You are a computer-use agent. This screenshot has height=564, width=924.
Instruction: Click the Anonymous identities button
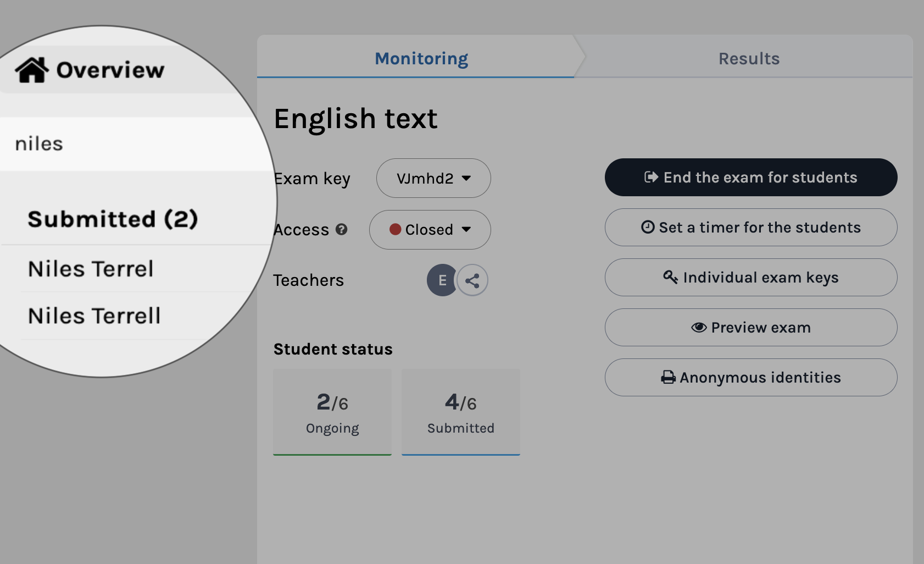point(751,378)
